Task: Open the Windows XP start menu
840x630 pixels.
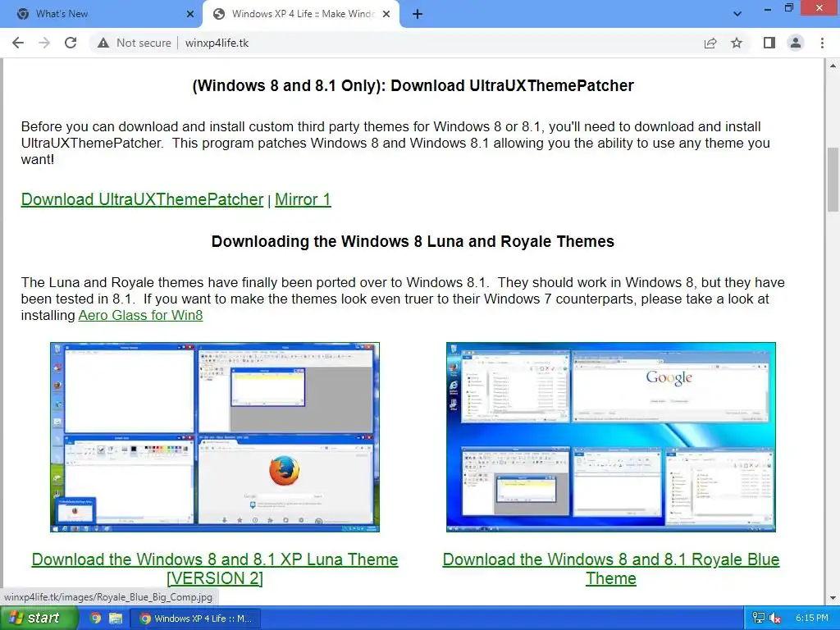Action: 38,619
